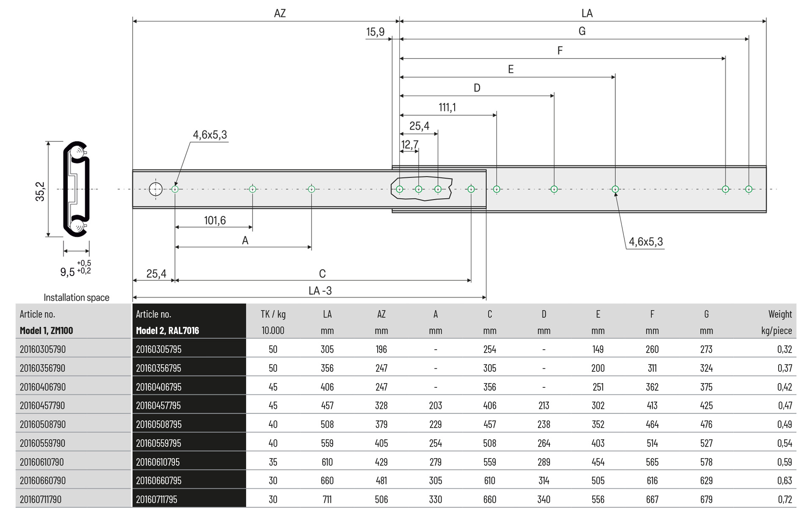Select the LA dimension label at top right

tap(588, 13)
